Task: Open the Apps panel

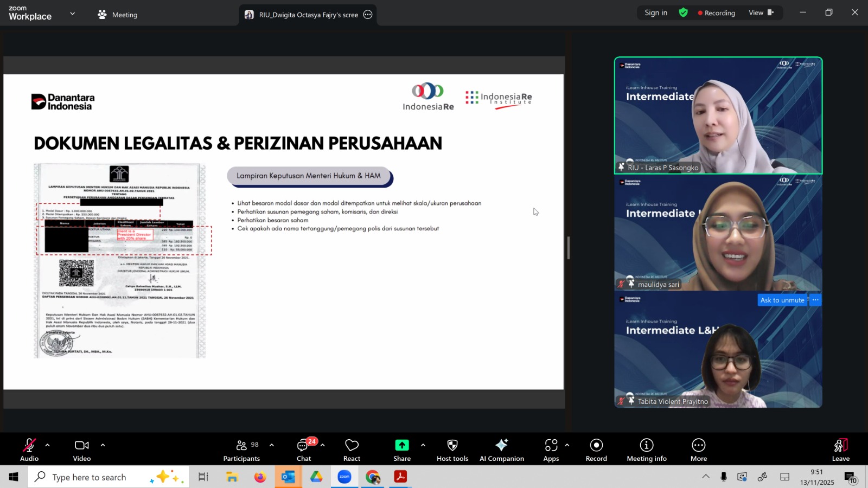Action: [551, 450]
